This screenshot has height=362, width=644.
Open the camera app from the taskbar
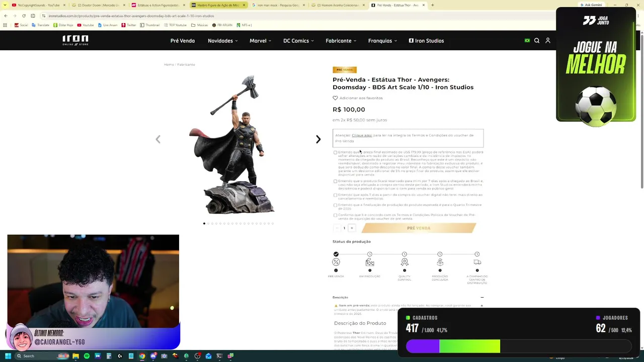(164, 356)
